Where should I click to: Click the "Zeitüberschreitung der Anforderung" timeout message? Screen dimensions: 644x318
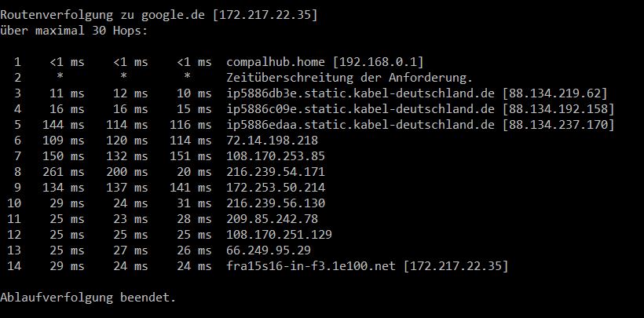(x=349, y=78)
